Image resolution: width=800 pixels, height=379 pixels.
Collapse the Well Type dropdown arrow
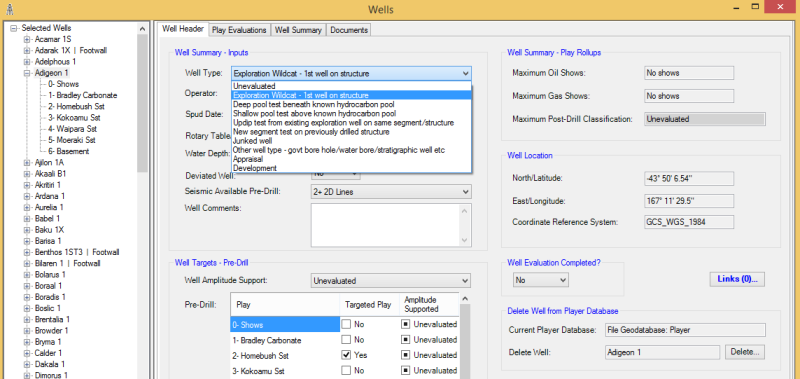465,73
